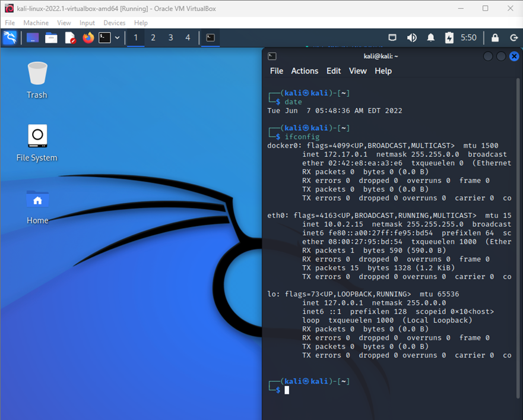Image resolution: width=523 pixels, height=420 pixels.
Task: Open the Kali applications menu icon
Action: point(10,38)
